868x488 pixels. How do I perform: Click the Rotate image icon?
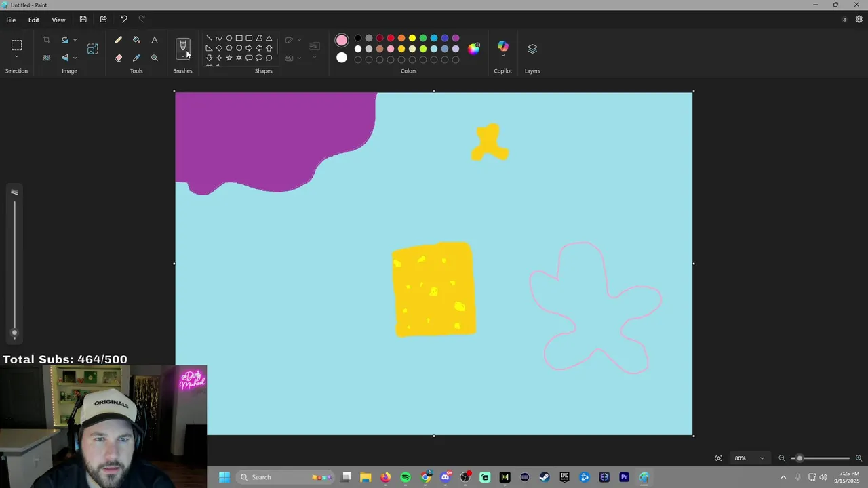click(64, 40)
